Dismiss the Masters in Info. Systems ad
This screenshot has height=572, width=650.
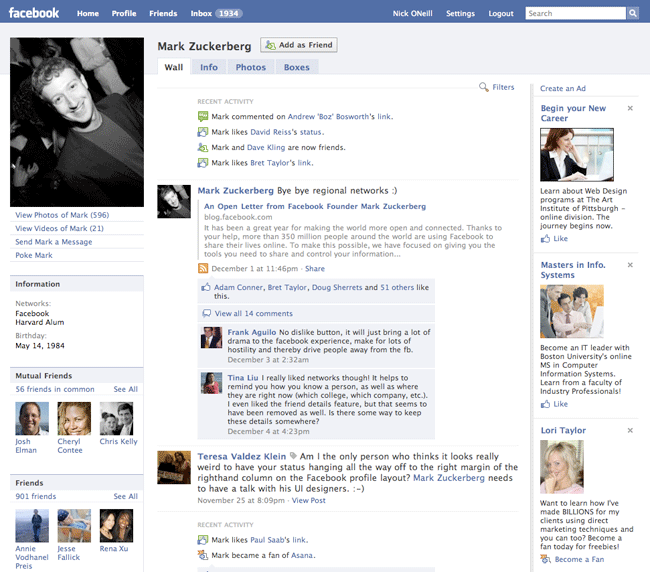[630, 265]
